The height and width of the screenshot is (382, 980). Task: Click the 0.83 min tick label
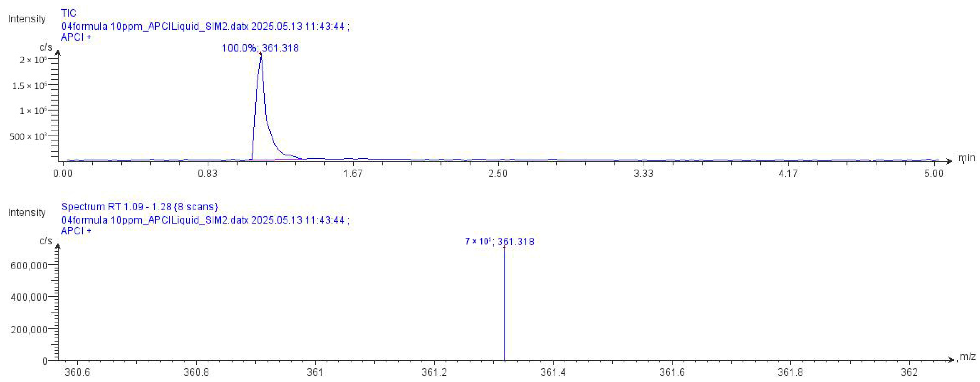point(207,174)
